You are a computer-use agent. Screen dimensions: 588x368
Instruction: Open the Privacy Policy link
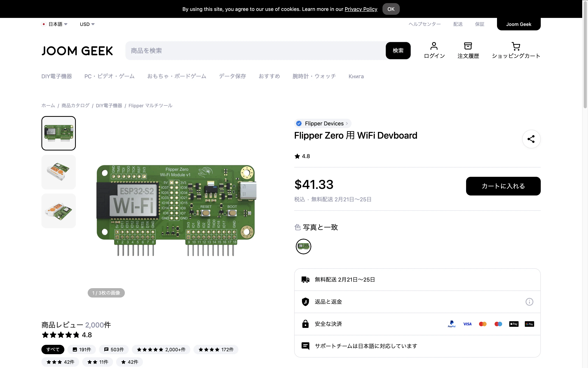pos(361,9)
